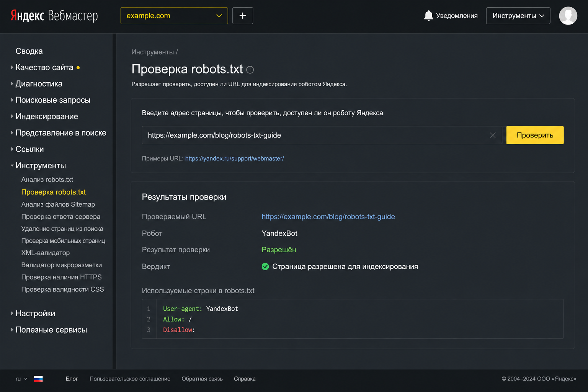Open Справка footer link

click(245, 379)
